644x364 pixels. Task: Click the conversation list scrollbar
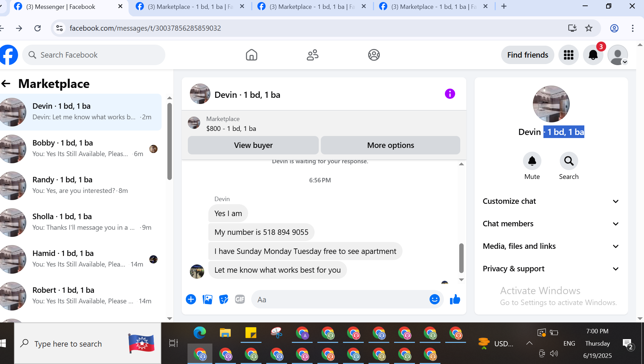(x=169, y=141)
